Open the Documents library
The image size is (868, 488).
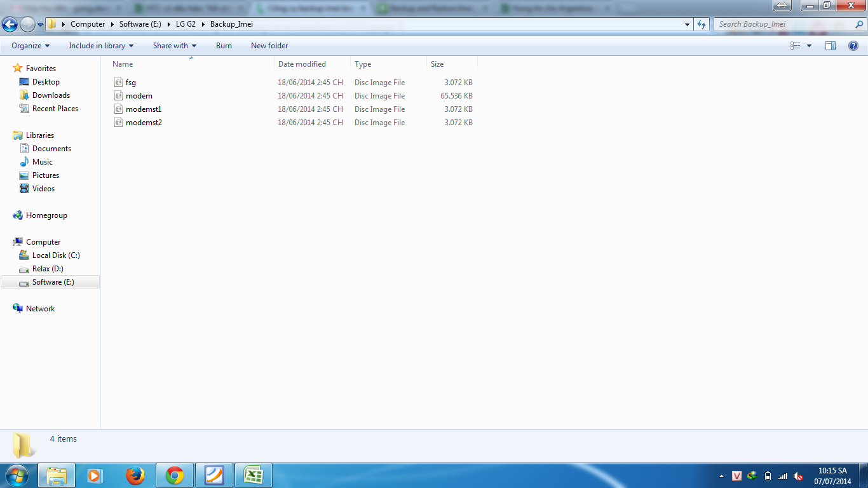[x=51, y=149]
